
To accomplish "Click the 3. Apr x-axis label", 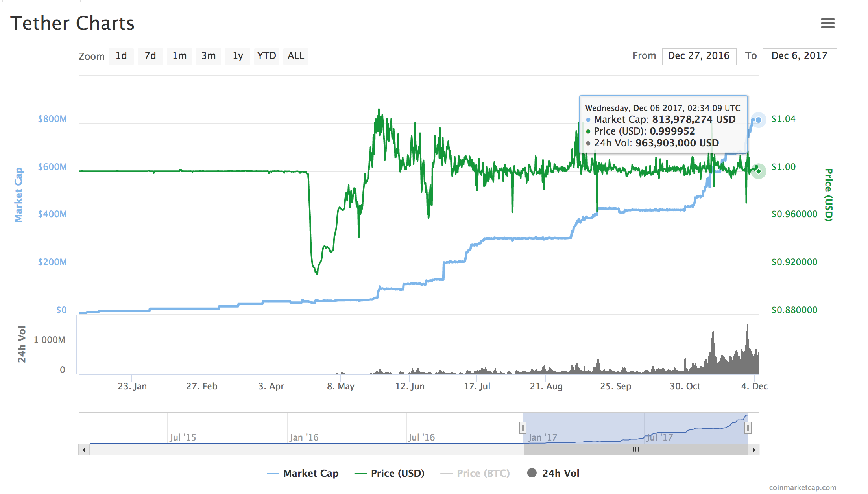I will pyautogui.click(x=271, y=386).
